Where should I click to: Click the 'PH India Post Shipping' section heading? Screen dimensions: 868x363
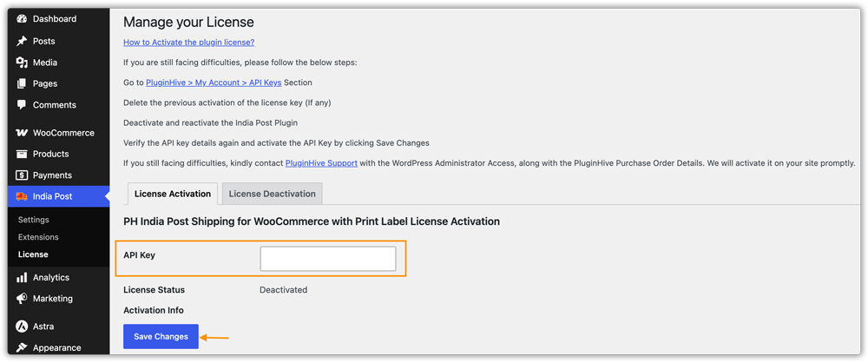pos(312,221)
